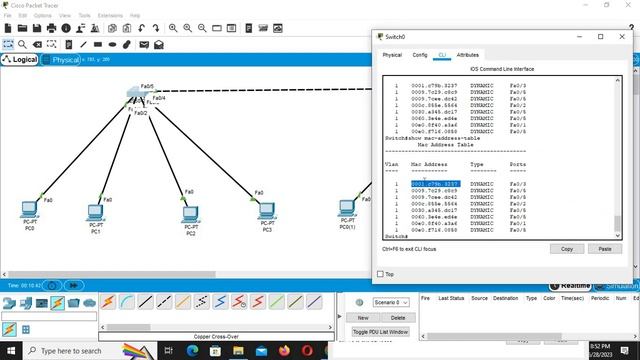Click the New scenario button

pos(363,318)
